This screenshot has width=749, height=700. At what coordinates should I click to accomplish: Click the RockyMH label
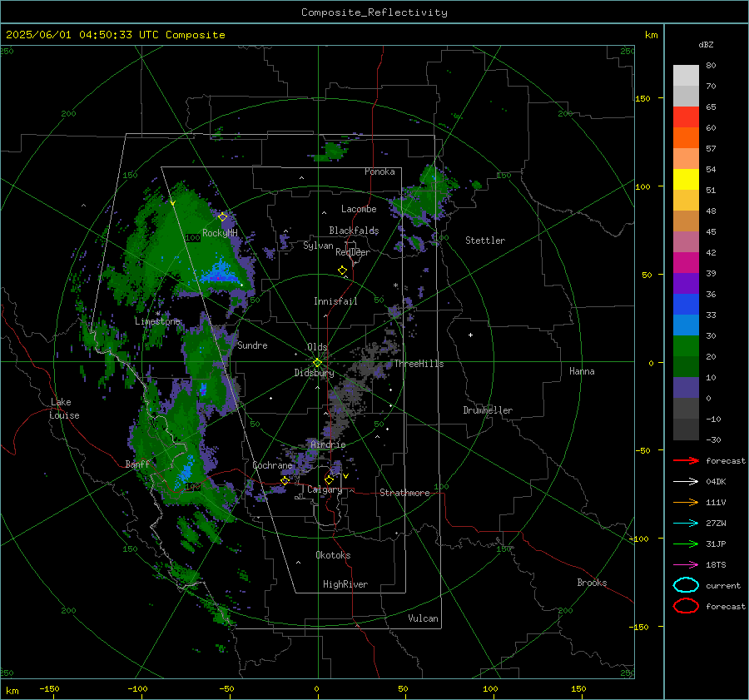(220, 233)
